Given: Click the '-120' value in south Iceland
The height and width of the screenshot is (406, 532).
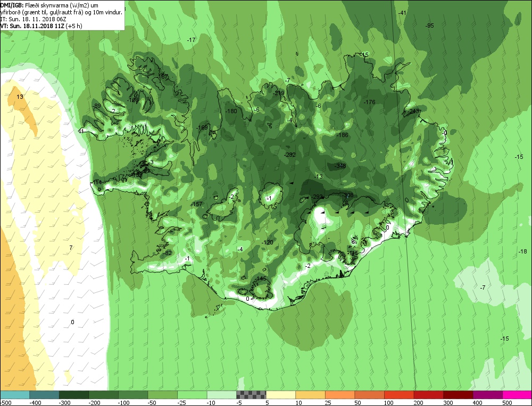Looking at the screenshot, I should click(268, 242).
